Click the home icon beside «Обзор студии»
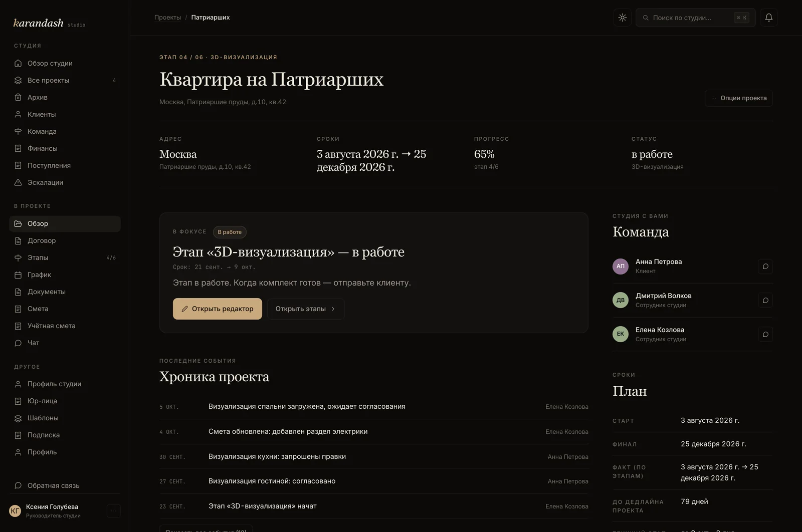The height and width of the screenshot is (532, 802). pyautogui.click(x=18, y=63)
